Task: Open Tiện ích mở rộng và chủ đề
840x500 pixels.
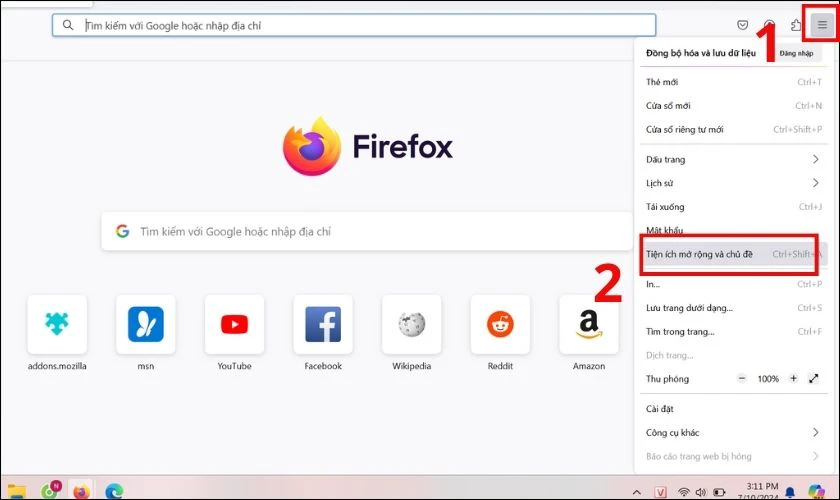Action: (733, 254)
